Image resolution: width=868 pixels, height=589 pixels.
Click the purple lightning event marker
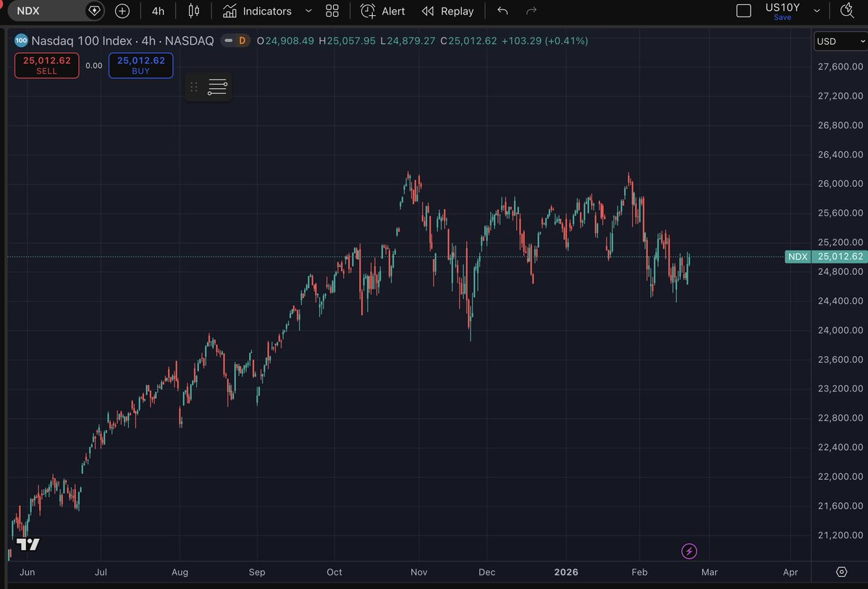[x=688, y=551]
